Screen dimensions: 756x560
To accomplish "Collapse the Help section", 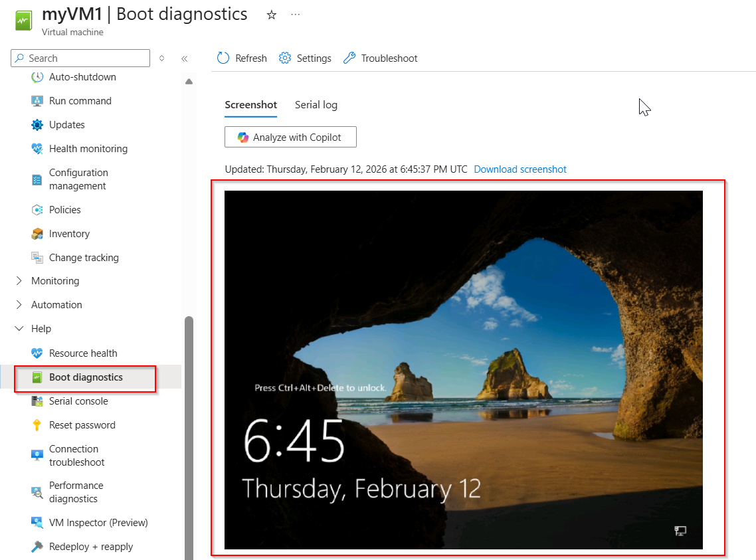I will point(19,329).
